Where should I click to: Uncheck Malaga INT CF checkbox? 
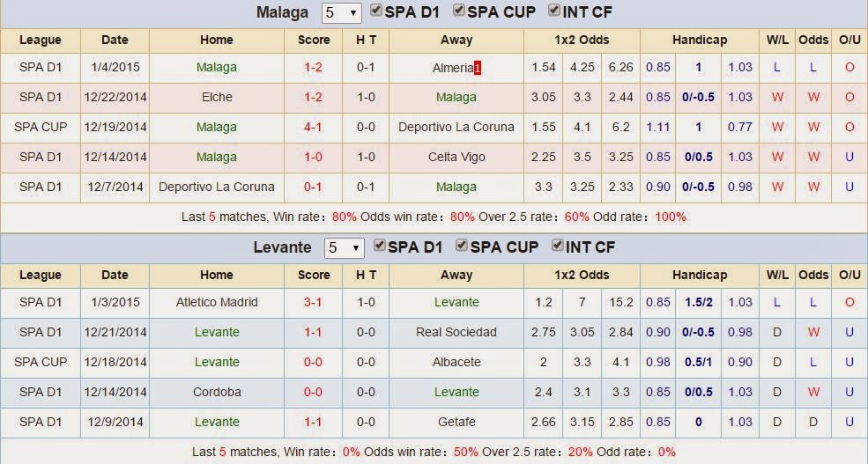pyautogui.click(x=554, y=10)
